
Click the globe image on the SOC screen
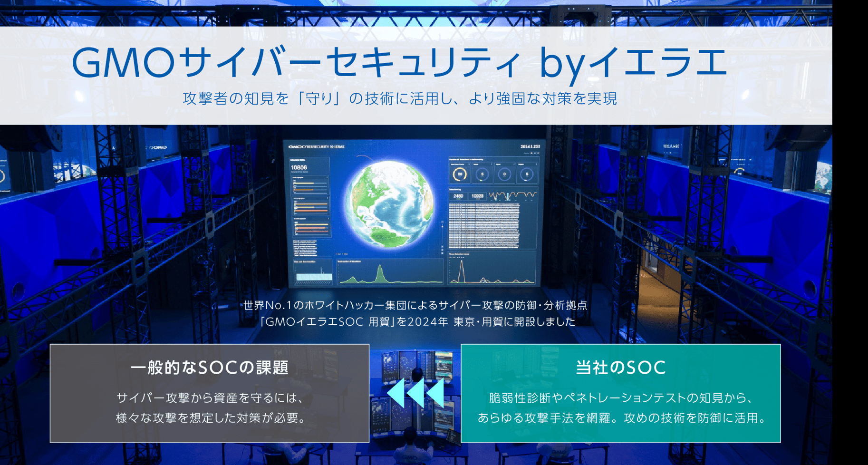click(x=390, y=204)
